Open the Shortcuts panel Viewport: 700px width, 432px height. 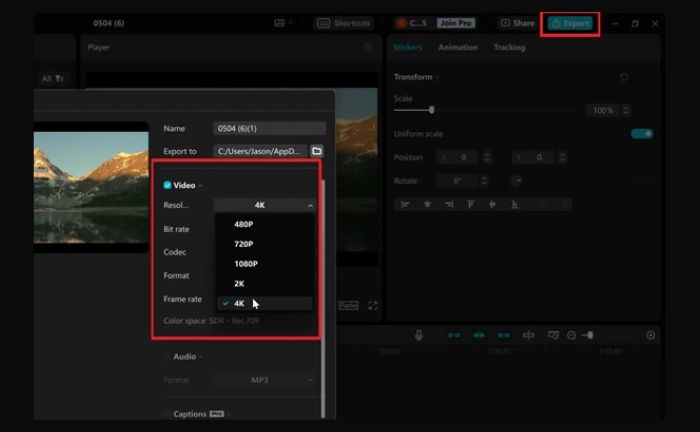coord(343,23)
